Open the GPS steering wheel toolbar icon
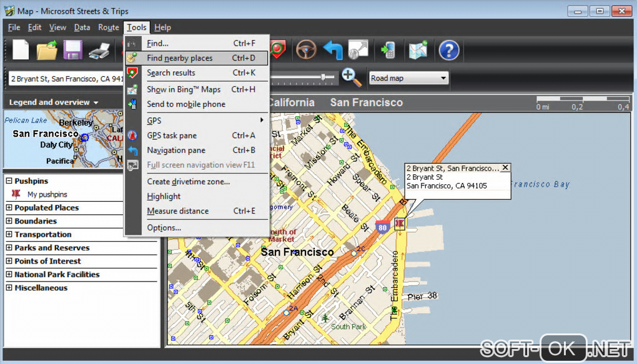This screenshot has width=637, height=364. click(306, 51)
